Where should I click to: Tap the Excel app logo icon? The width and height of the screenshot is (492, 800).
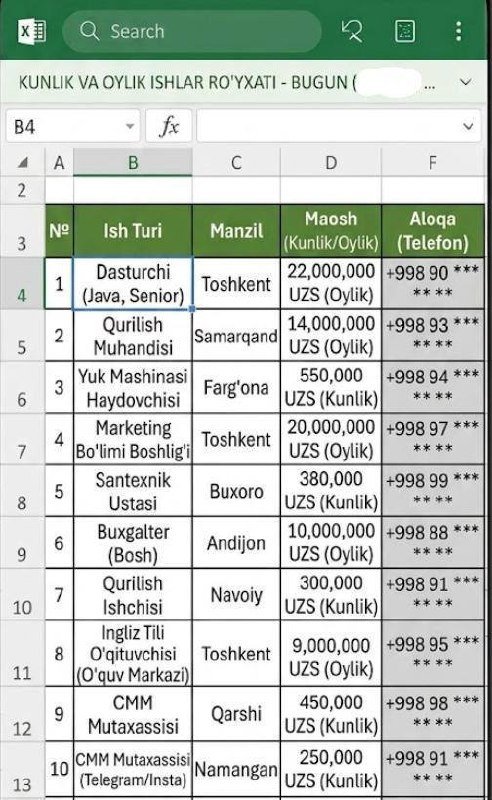[32, 31]
